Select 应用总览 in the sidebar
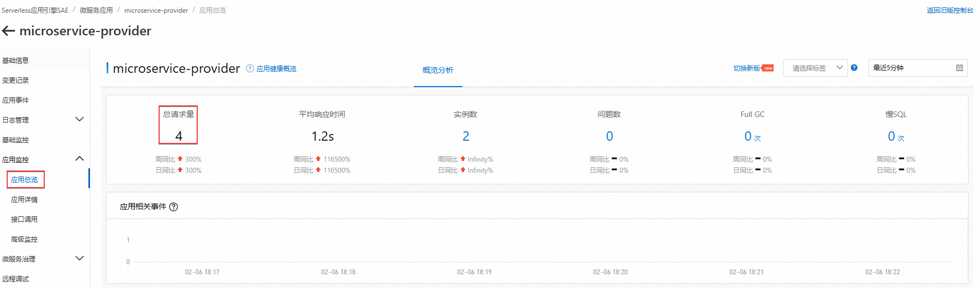 [x=25, y=179]
